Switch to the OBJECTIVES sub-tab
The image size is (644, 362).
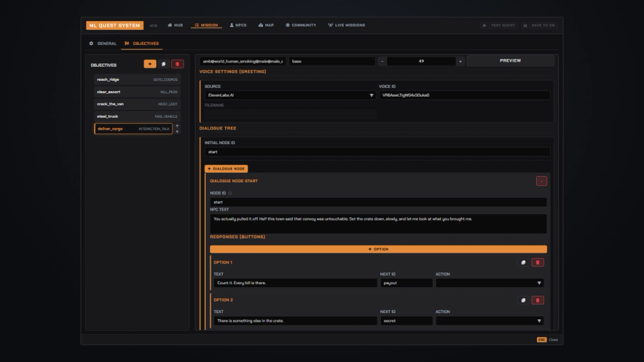pos(142,43)
